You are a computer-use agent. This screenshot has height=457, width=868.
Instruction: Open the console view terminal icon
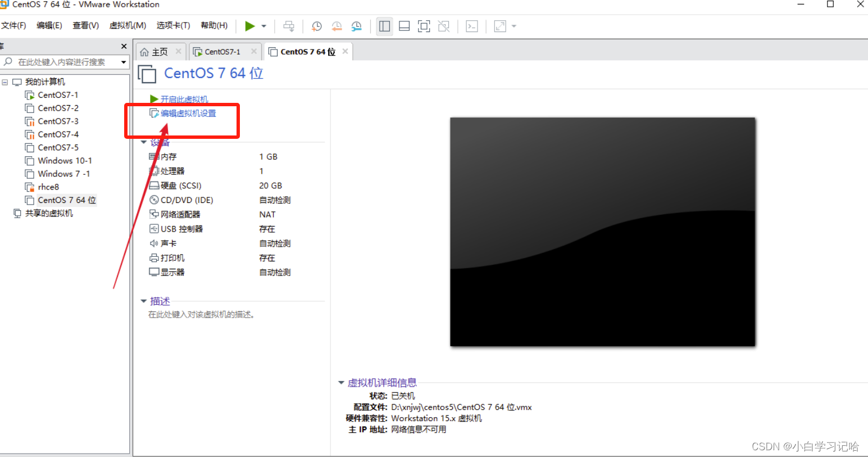pos(472,26)
